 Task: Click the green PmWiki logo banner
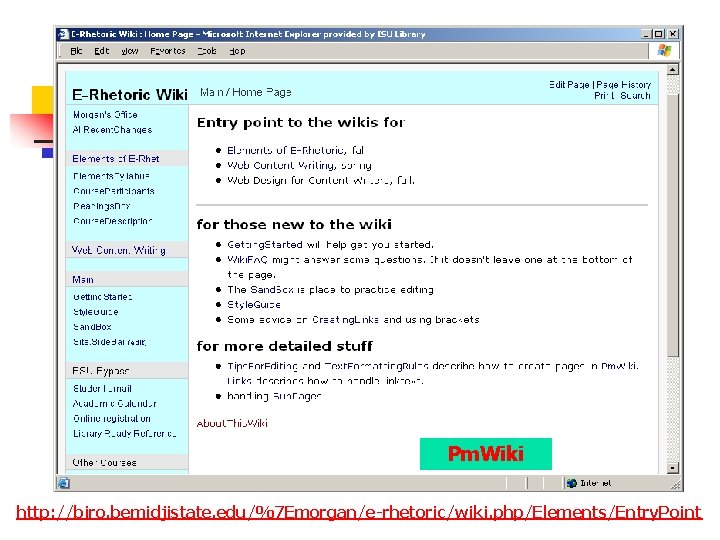point(485,454)
